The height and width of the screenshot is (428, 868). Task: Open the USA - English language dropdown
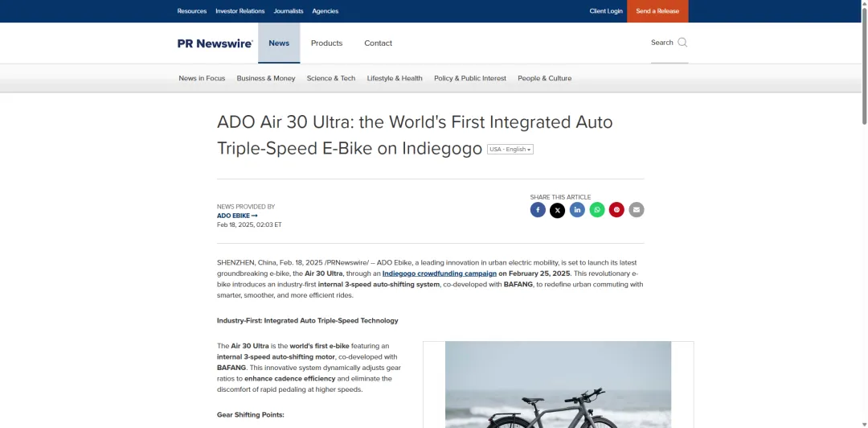510,149
